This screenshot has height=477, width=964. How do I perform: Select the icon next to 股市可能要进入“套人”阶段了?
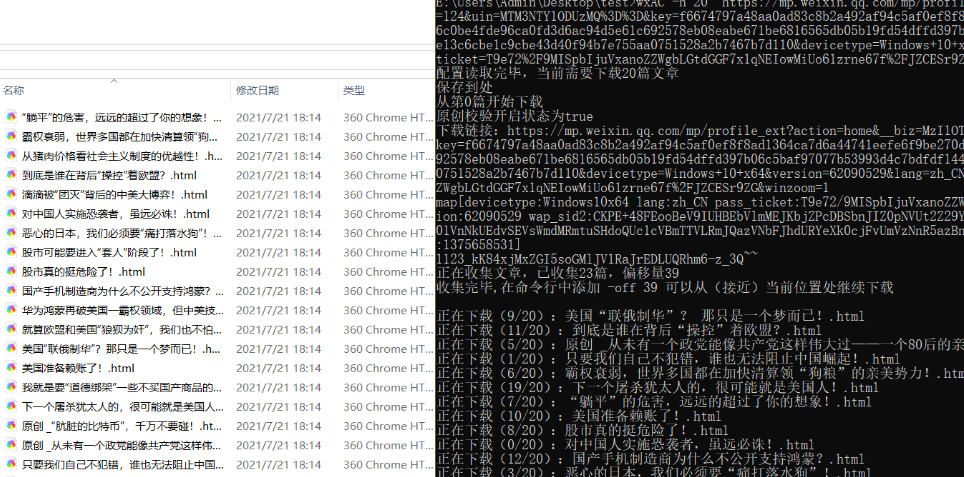click(11, 252)
